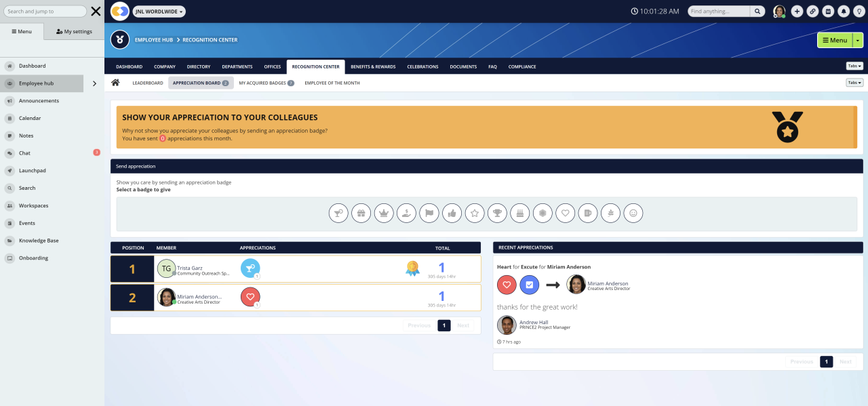Open Chat from the left sidebar
The height and width of the screenshot is (406, 868).
tap(24, 153)
